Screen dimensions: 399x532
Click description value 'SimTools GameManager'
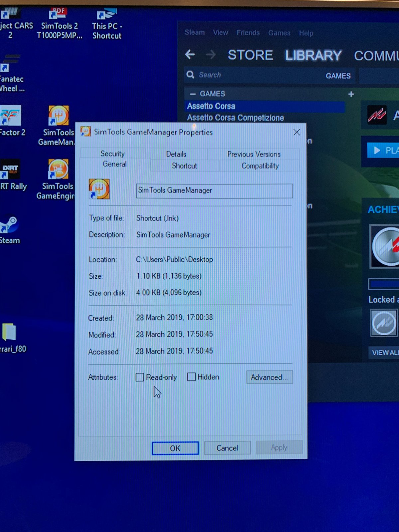[173, 235]
